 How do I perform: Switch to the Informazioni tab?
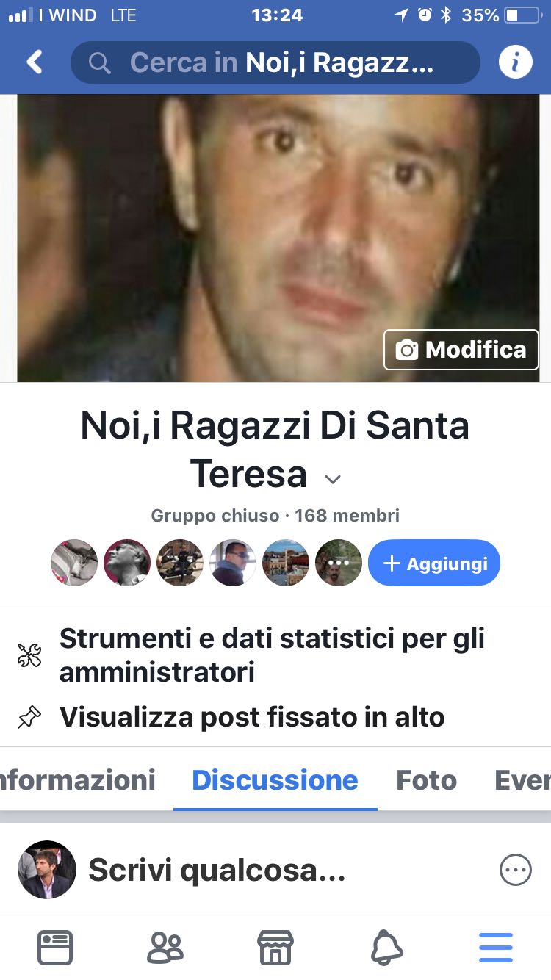[x=78, y=779]
